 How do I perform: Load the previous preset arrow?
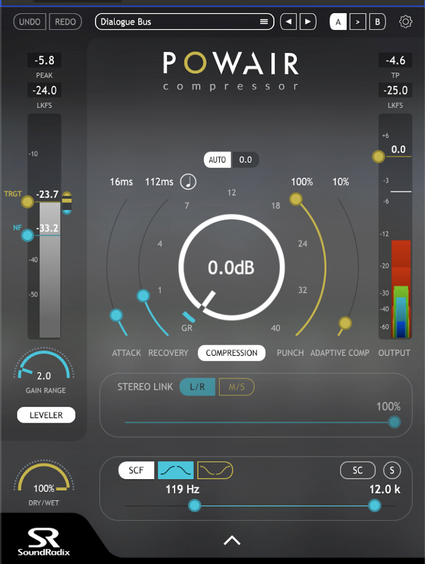288,22
